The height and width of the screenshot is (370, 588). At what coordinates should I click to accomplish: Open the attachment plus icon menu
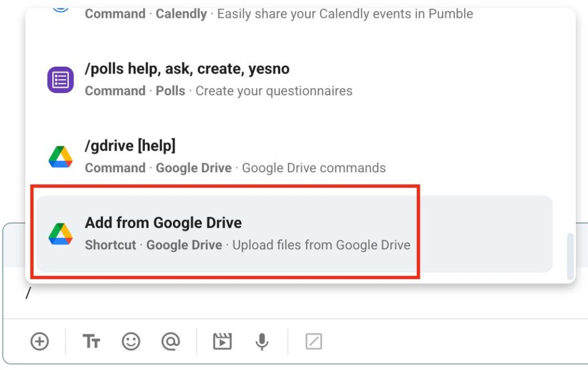(39, 341)
